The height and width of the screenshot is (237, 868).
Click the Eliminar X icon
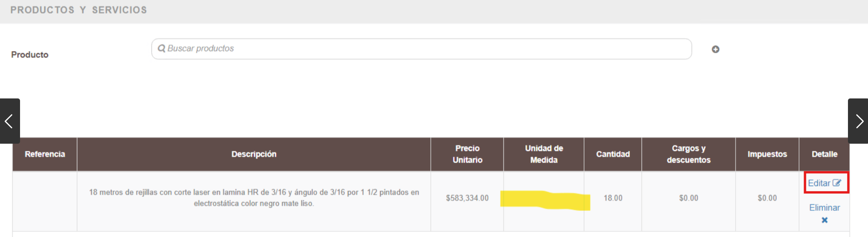coord(824,220)
